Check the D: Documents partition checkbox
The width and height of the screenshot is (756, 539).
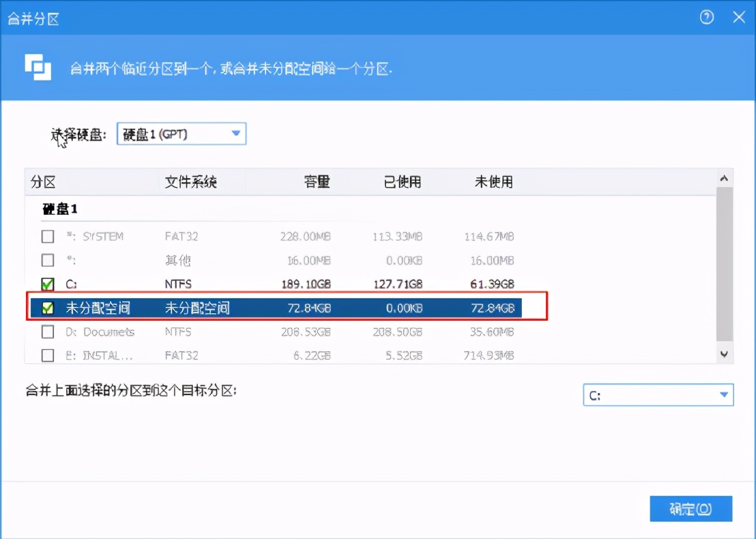[x=48, y=332]
